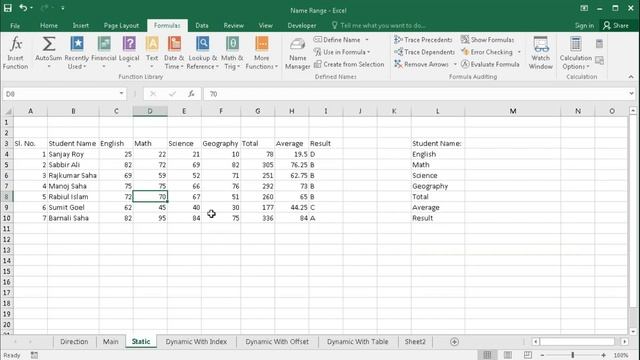The image size is (640, 360).
Task: Switch to the Developer tab
Action: tap(302, 25)
